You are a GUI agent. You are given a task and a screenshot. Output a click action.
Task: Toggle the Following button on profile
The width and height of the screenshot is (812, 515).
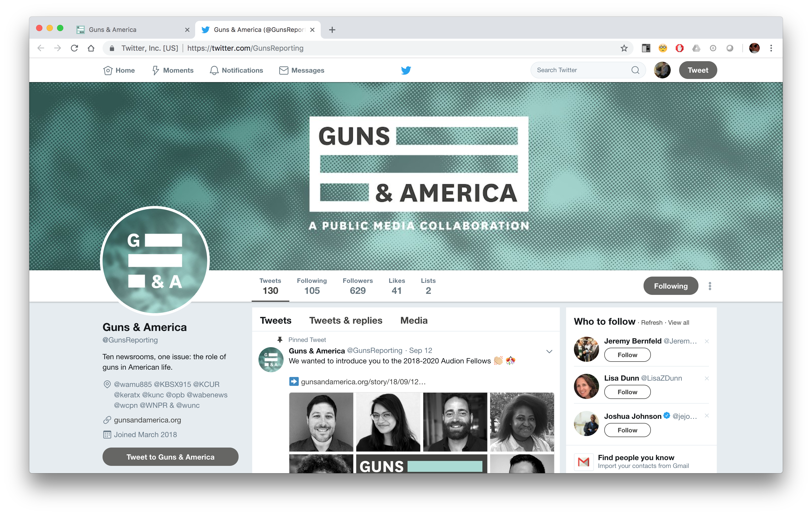[670, 286]
